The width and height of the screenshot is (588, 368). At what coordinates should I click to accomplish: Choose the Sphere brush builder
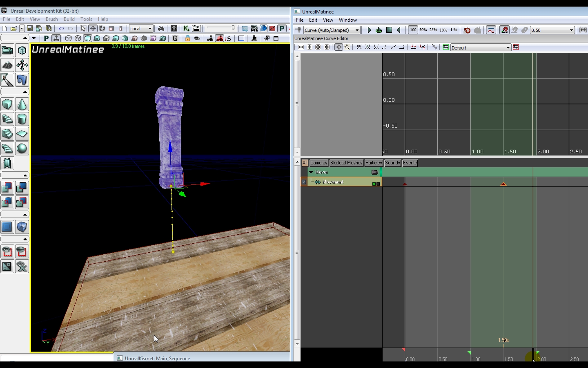pyautogui.click(x=22, y=148)
